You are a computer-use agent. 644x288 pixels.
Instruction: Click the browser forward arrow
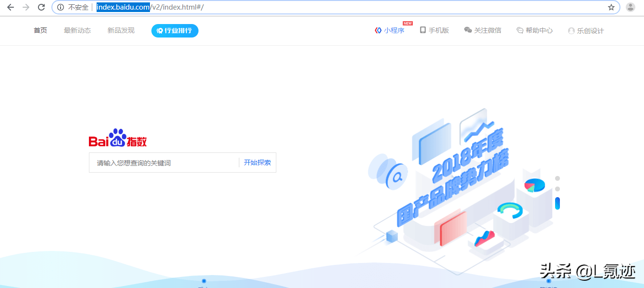[x=26, y=7]
